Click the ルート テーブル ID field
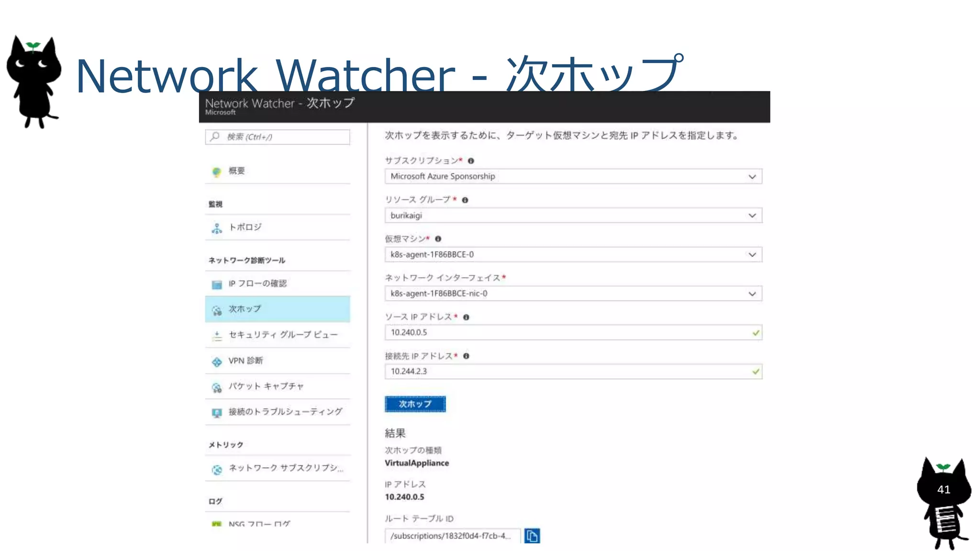Viewport: 980px width, 551px height. tap(452, 536)
